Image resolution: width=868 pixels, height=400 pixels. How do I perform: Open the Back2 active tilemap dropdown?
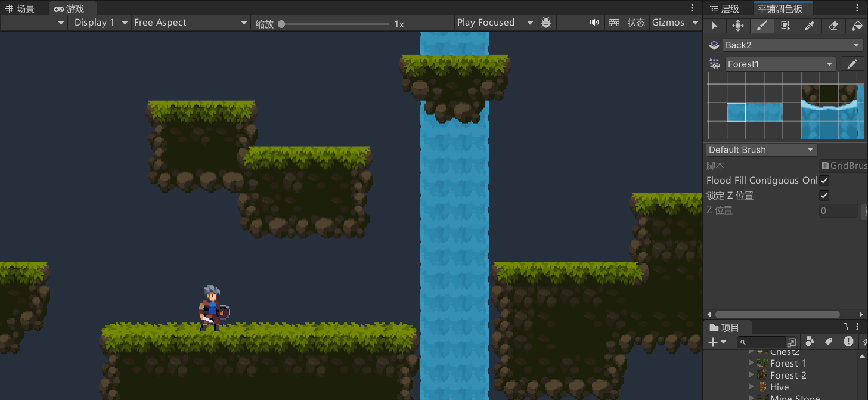point(792,45)
